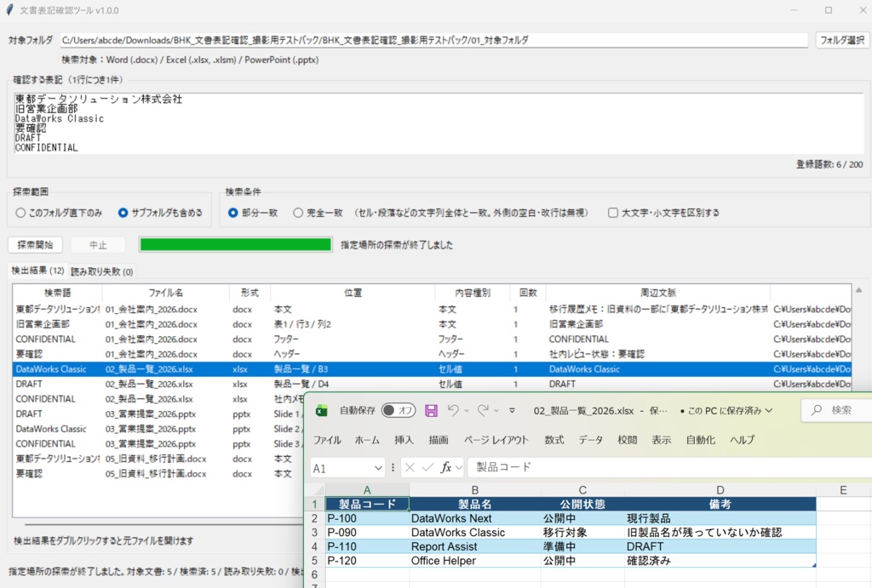Click the search magnifier icon in Excel

(817, 410)
